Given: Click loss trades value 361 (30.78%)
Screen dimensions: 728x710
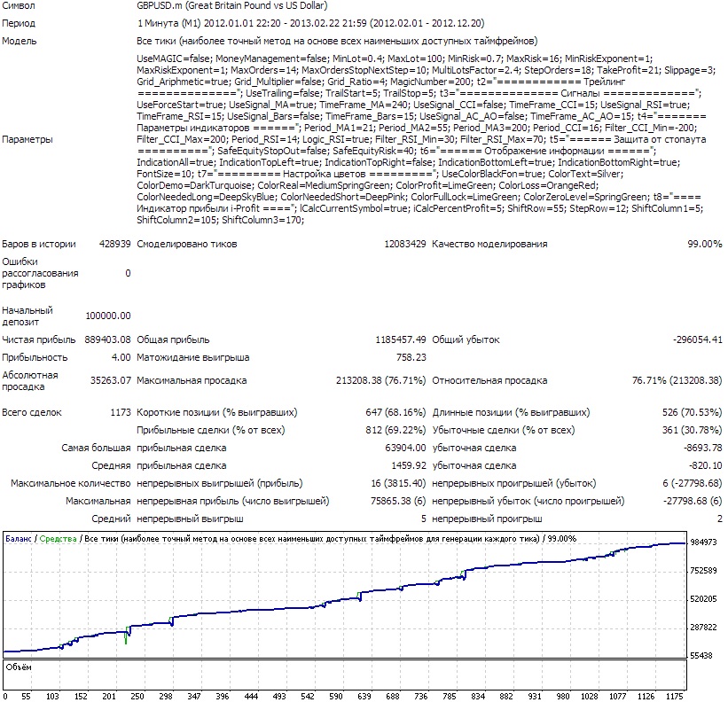Looking at the screenshot, I should pos(693,430).
